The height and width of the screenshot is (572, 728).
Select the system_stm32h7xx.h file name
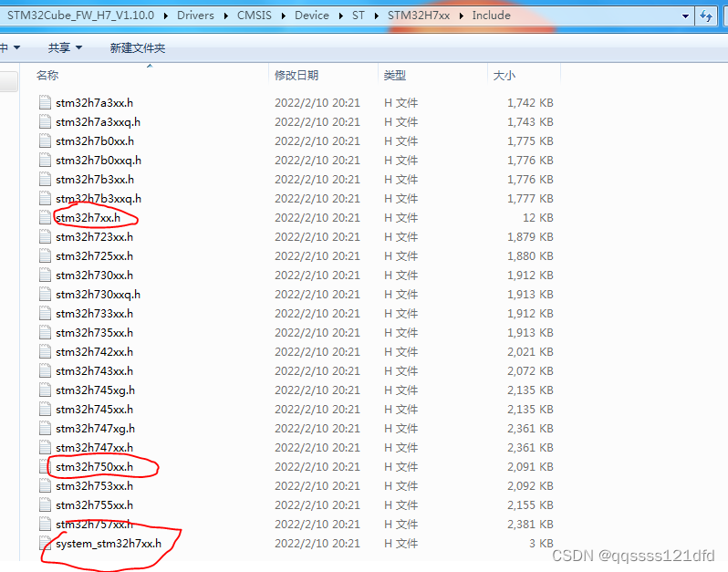tap(109, 543)
